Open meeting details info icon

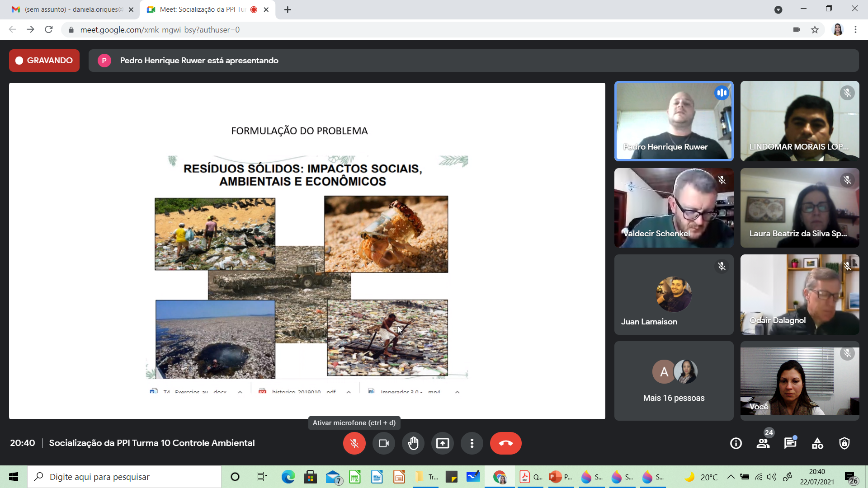[x=736, y=443]
